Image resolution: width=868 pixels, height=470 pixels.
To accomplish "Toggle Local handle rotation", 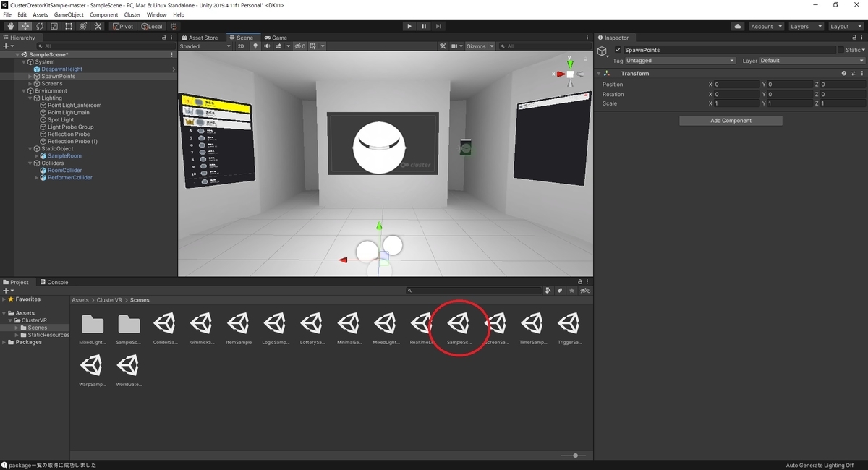I will (152, 26).
